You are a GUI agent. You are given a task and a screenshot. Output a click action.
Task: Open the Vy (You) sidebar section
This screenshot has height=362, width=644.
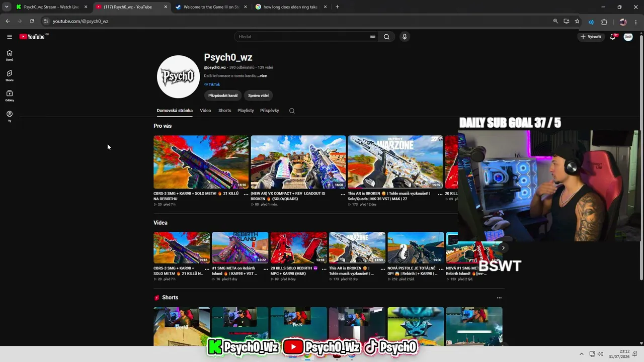point(10,116)
